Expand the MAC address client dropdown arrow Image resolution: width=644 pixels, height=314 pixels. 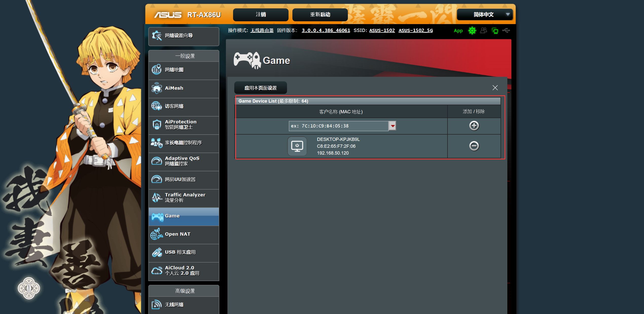[392, 126]
